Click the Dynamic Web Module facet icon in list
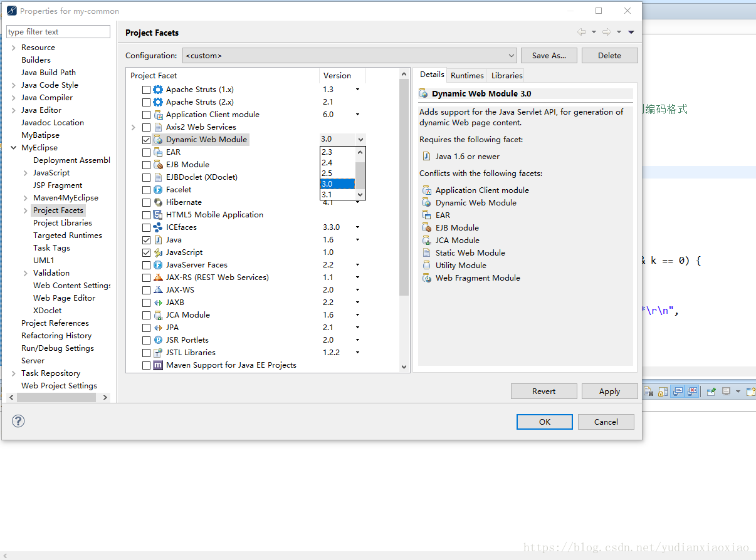This screenshot has width=756, height=560. (158, 140)
